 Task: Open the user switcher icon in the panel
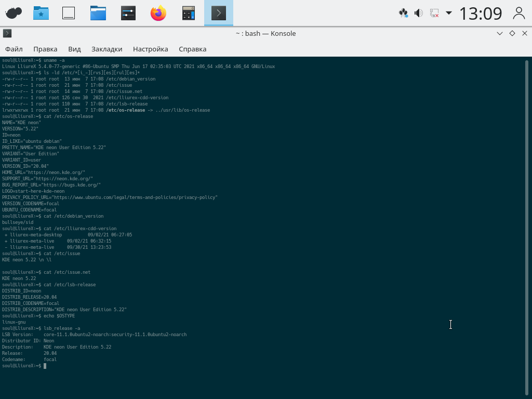pyautogui.click(x=519, y=13)
